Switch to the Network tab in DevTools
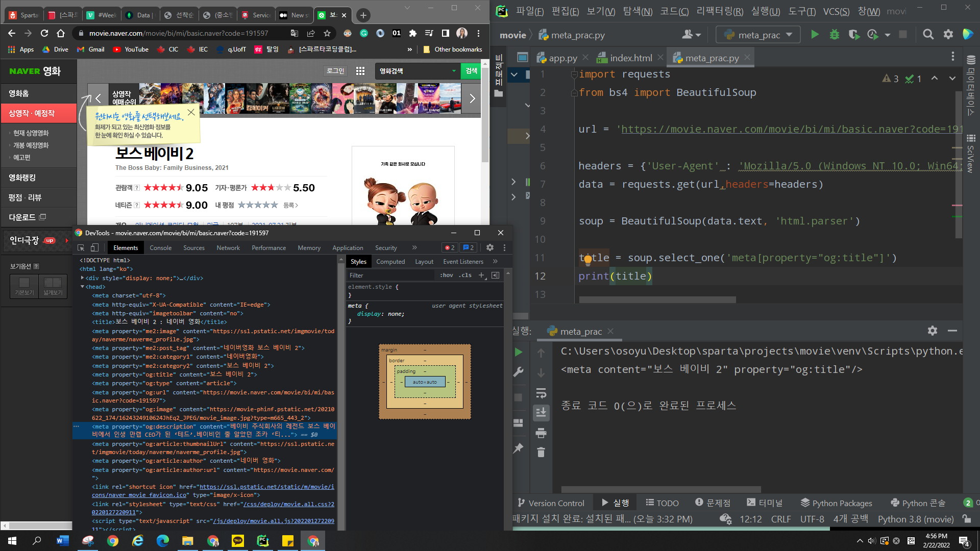 (x=228, y=247)
